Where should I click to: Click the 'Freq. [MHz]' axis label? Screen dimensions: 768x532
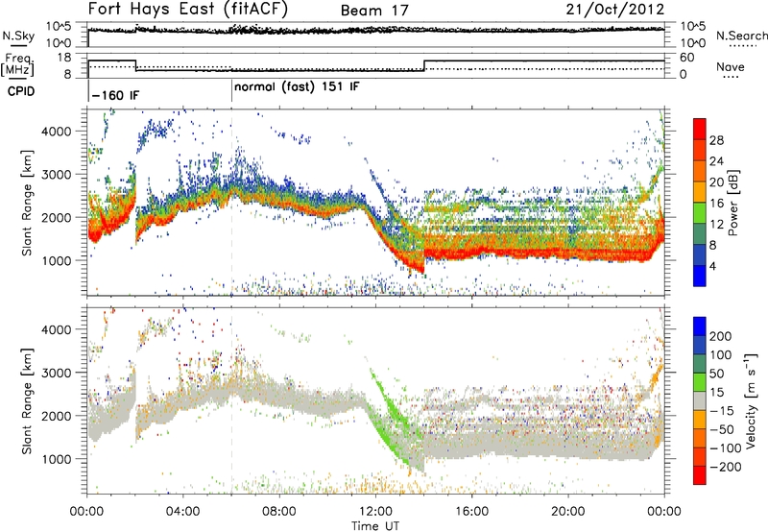pos(17,64)
